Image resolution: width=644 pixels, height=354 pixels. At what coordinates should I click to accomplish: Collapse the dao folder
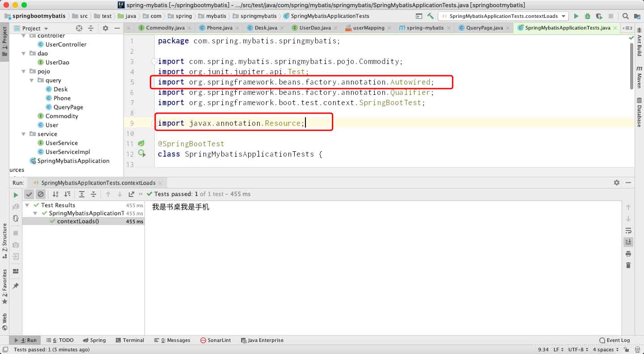click(x=24, y=53)
